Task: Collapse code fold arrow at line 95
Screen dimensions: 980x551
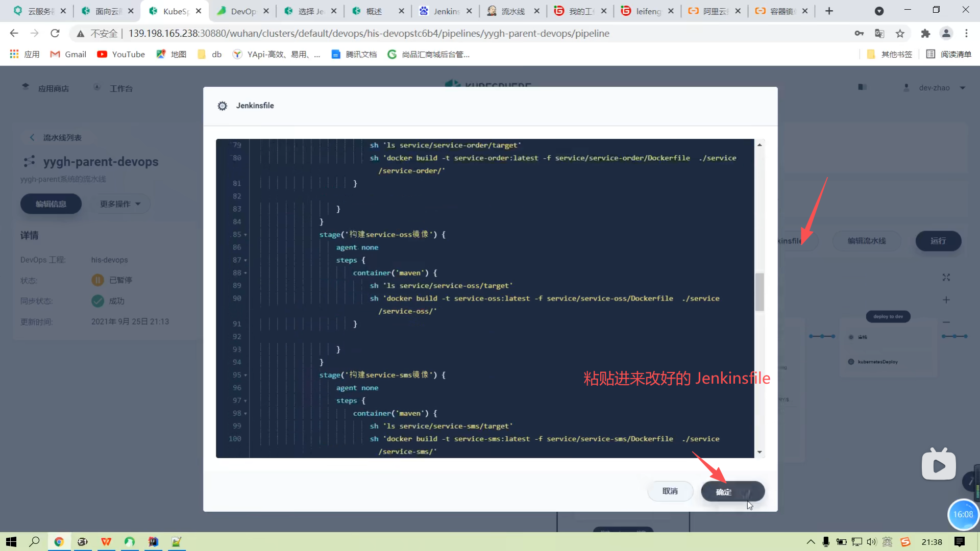Action: 246,375
